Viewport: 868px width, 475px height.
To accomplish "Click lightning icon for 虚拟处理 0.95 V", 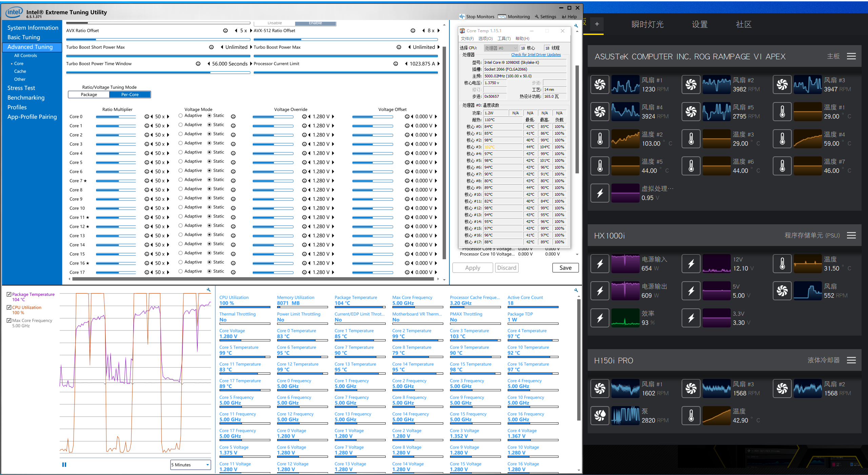I will pos(600,193).
